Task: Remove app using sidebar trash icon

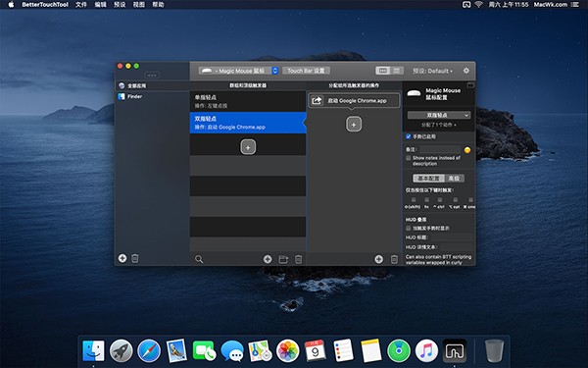Action: point(135,258)
